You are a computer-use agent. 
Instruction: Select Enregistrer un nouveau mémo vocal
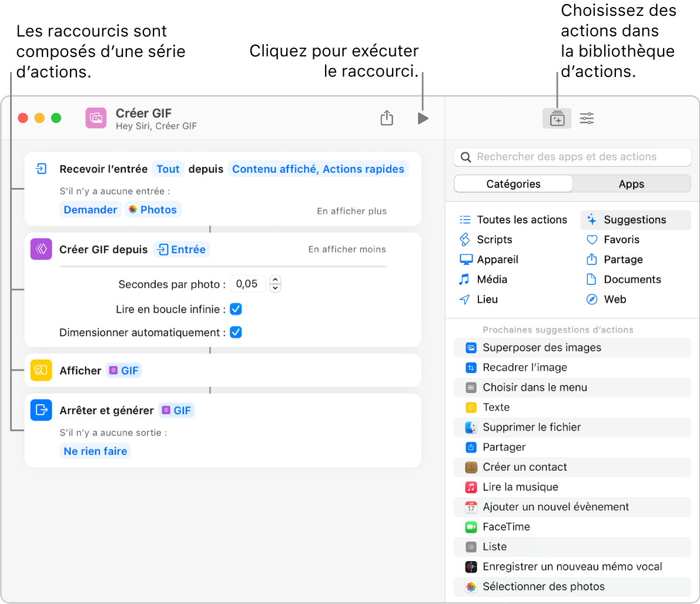(572, 566)
